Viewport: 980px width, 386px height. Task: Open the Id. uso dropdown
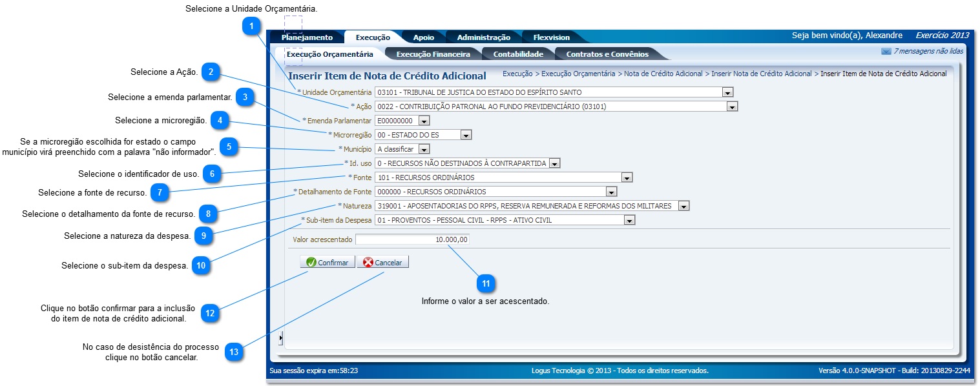tap(554, 163)
